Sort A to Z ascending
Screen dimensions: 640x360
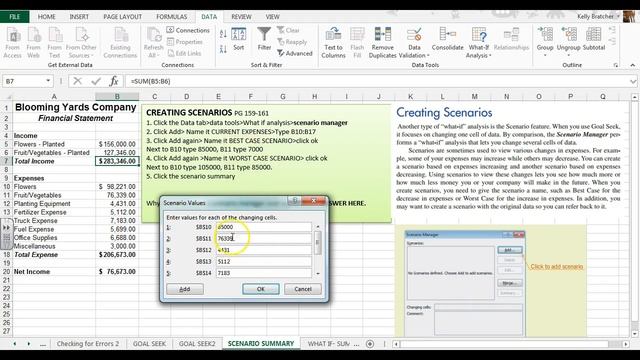click(x=223, y=34)
